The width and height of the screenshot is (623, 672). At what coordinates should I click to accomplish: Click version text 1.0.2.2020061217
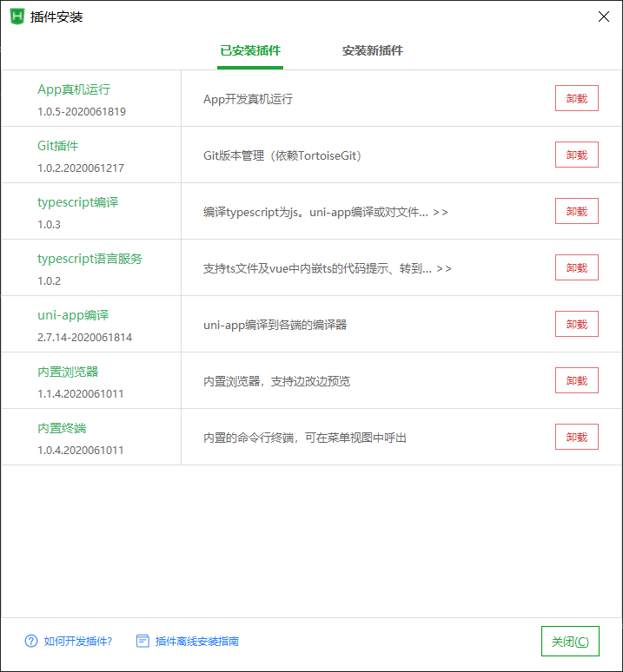(81, 168)
